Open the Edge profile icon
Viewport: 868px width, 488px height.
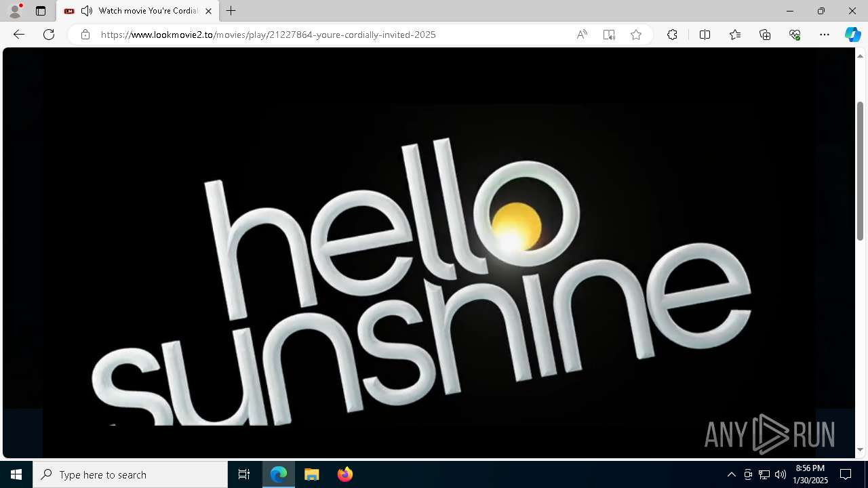point(15,11)
